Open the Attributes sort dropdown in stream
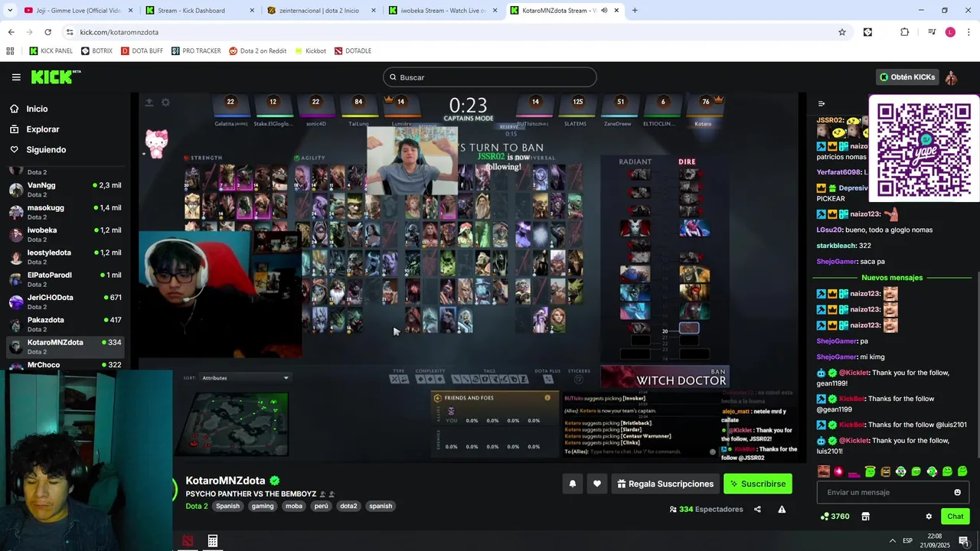The image size is (980, 551). point(245,378)
